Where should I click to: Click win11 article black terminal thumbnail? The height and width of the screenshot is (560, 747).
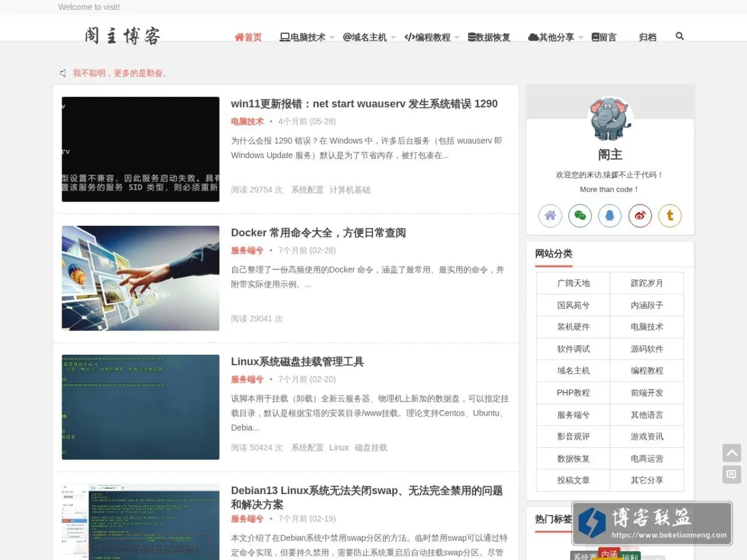(x=140, y=149)
